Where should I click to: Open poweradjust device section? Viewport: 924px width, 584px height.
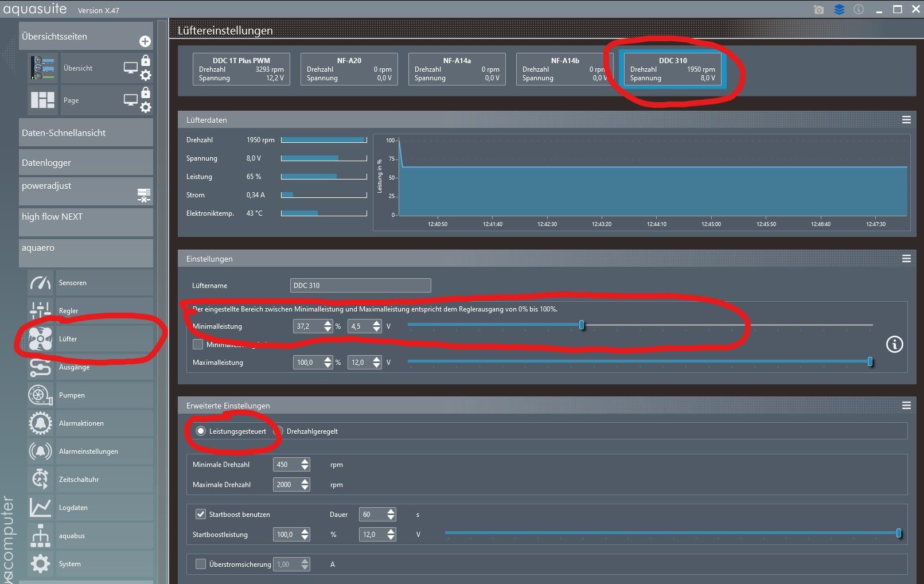click(86, 191)
